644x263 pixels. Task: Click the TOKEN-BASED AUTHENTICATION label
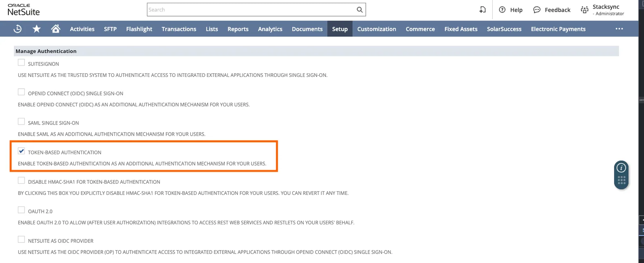pyautogui.click(x=64, y=152)
